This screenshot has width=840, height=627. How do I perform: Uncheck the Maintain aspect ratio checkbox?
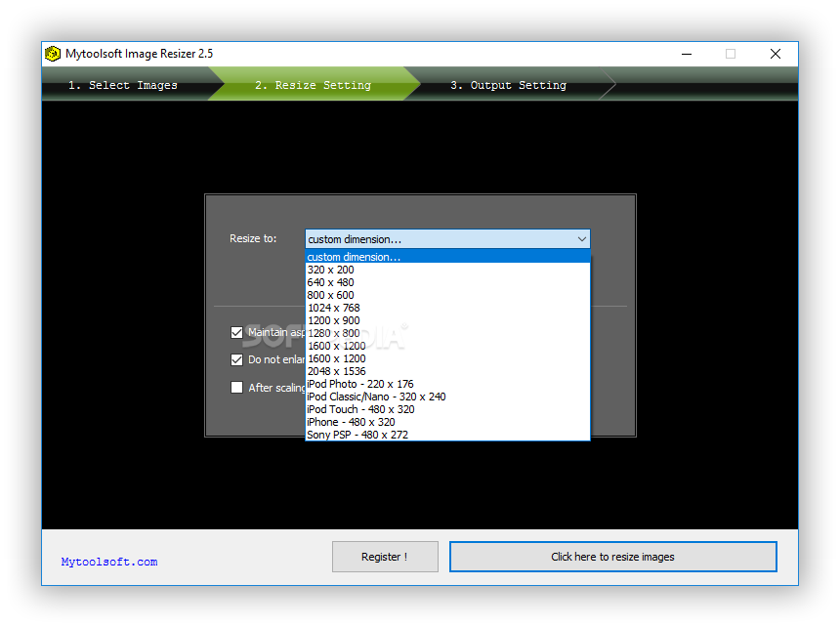pyautogui.click(x=236, y=332)
